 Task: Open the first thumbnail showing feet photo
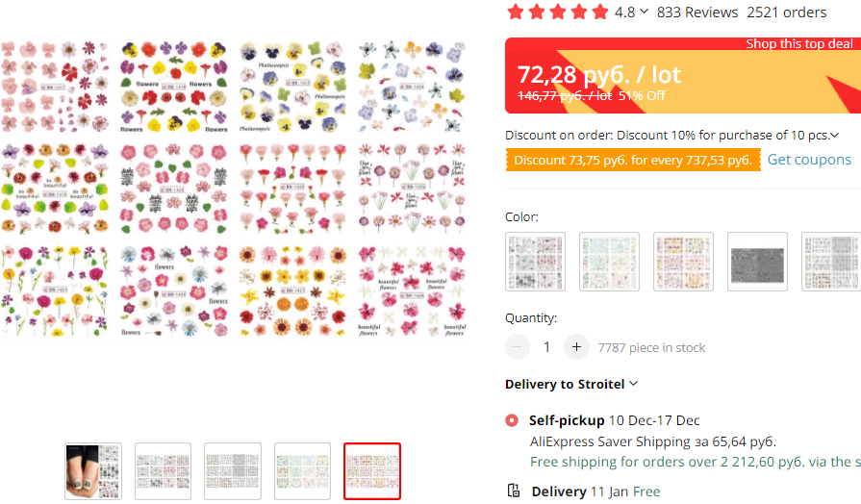click(93, 471)
